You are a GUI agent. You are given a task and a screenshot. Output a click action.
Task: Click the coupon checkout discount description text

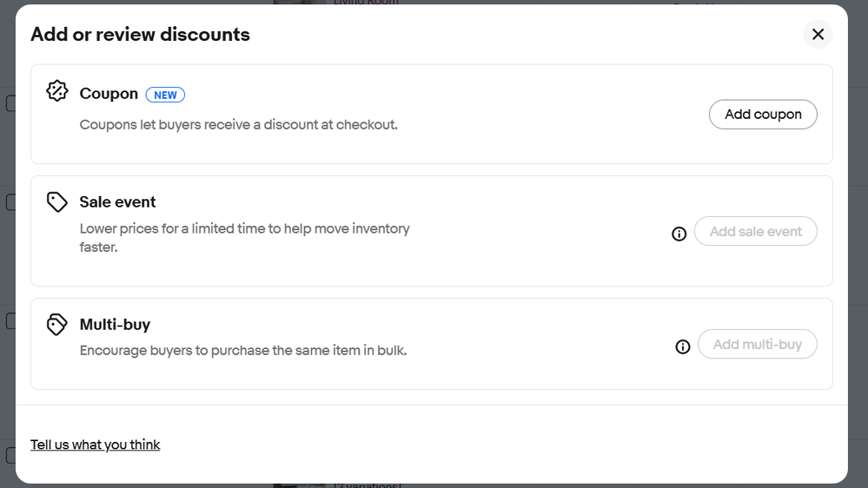[238, 124]
